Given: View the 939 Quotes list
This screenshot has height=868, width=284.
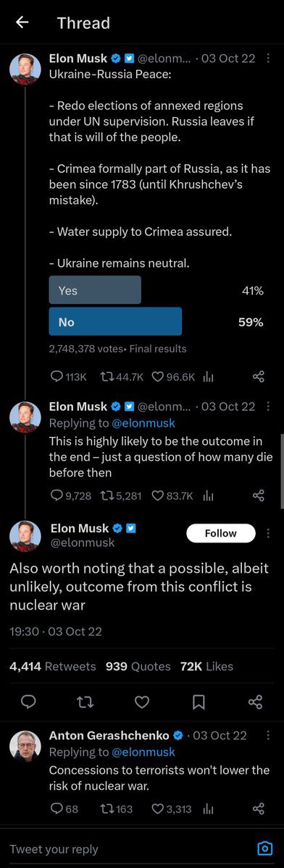Looking at the screenshot, I should tap(138, 666).
